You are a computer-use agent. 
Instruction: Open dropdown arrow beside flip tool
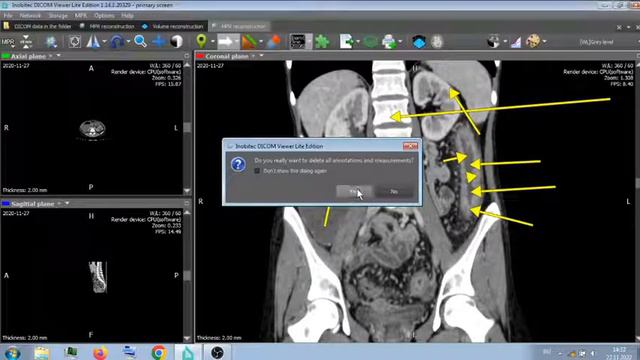click(x=104, y=42)
